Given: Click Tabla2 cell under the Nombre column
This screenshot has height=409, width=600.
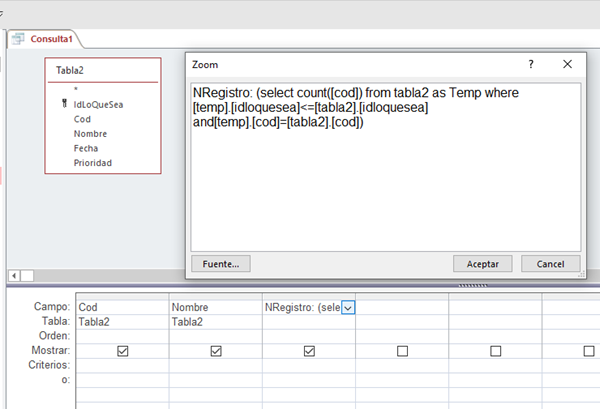Looking at the screenshot, I should click(x=216, y=322).
